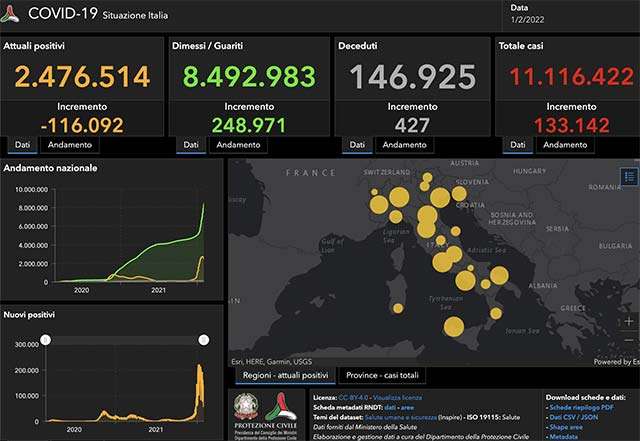Click right handle of Nuovi positivi range slider
Viewport: 640px width, 441px height.
(x=204, y=340)
